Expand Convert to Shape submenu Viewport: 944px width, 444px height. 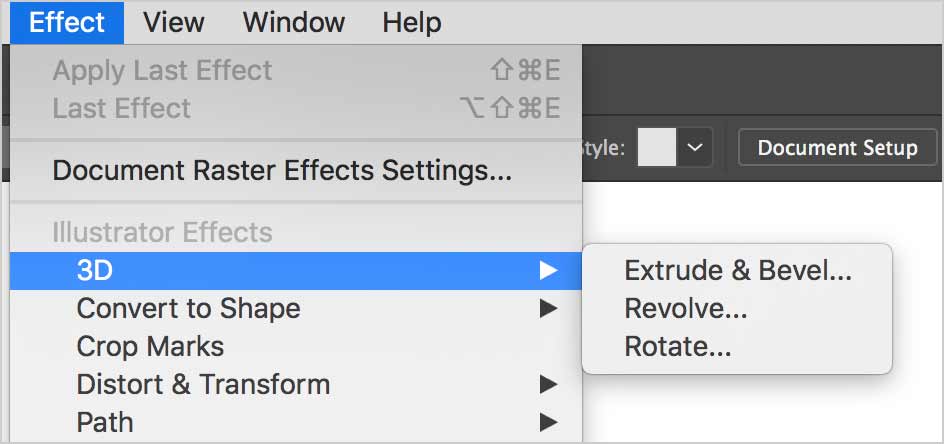click(296, 308)
